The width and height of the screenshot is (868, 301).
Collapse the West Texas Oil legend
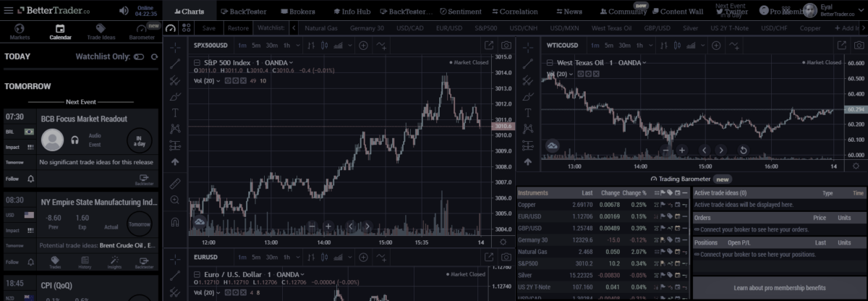coord(551,62)
